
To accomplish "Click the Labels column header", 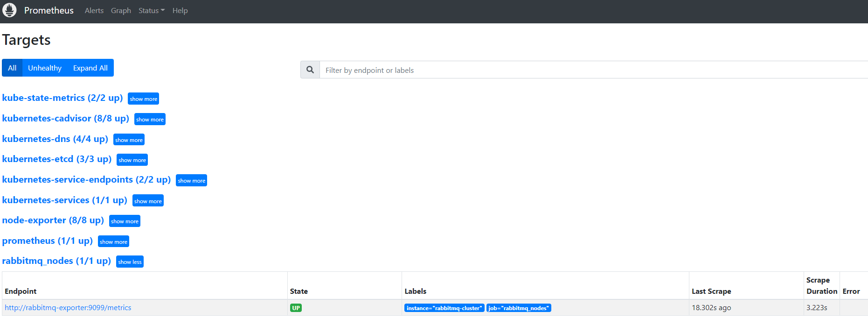I will click(x=416, y=291).
